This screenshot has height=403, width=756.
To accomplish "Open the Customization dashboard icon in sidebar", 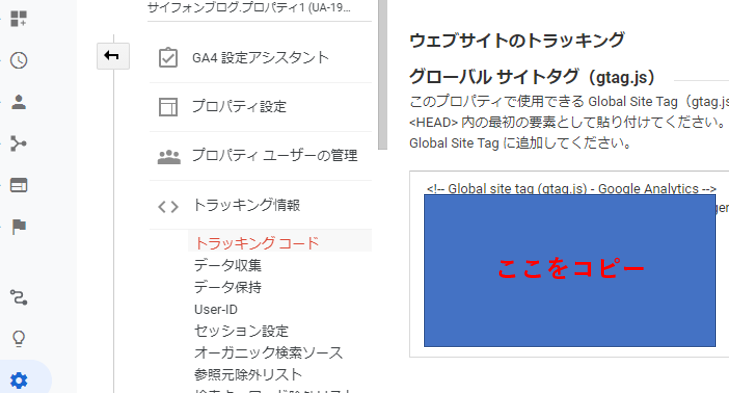I will (18, 18).
